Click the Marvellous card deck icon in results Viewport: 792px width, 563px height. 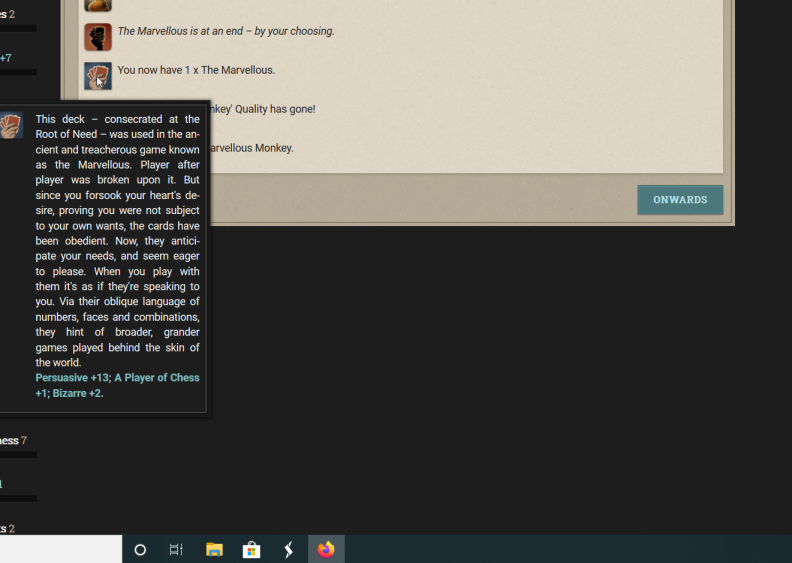(x=97, y=75)
